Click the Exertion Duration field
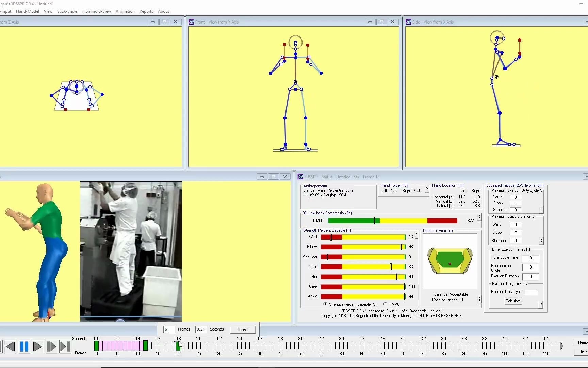This screenshot has width=588, height=368. click(530, 277)
